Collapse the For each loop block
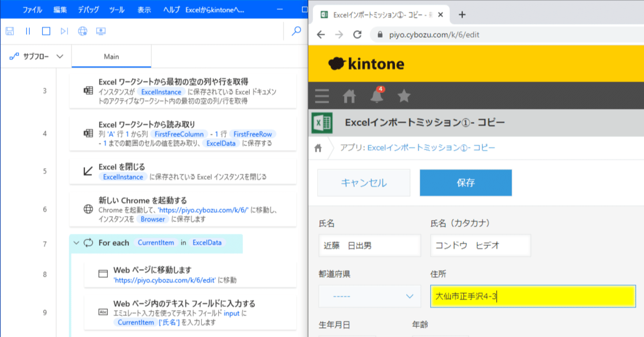 tap(76, 242)
